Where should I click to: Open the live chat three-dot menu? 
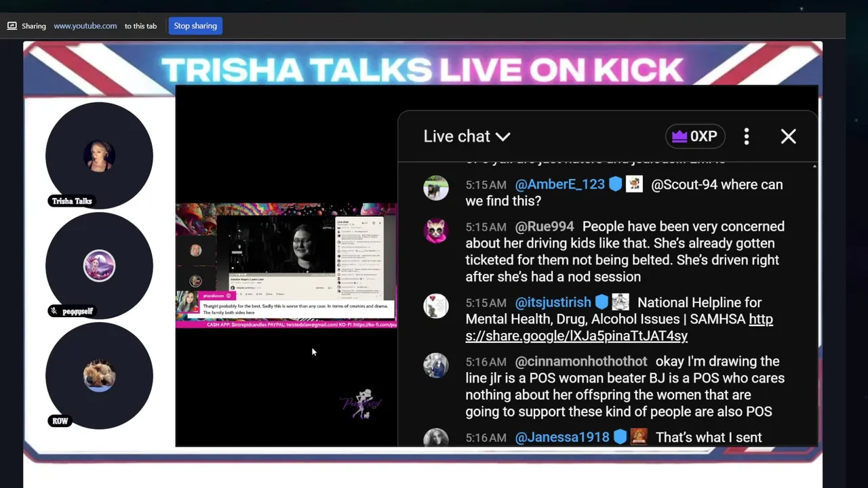click(747, 136)
